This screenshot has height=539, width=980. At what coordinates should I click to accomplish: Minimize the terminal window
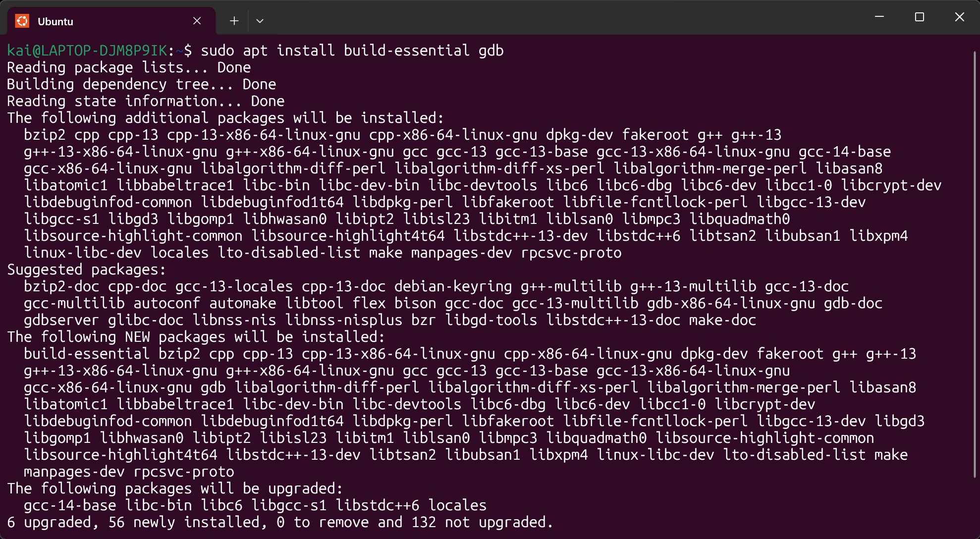[879, 17]
